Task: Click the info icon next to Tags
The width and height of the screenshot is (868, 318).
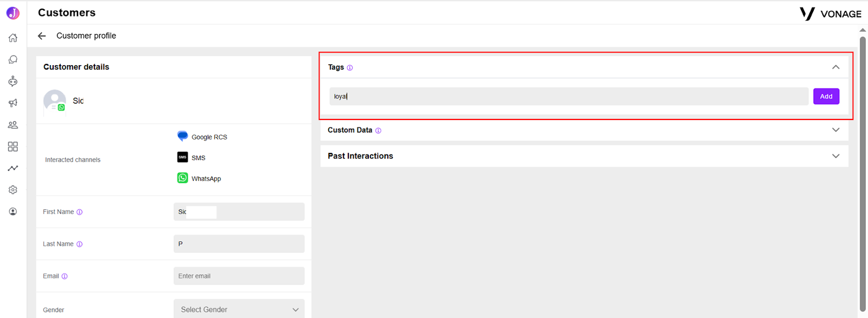Action: [x=350, y=68]
